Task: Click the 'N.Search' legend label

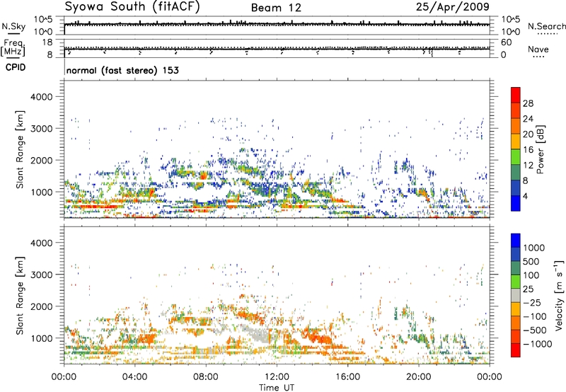Action: [x=546, y=26]
